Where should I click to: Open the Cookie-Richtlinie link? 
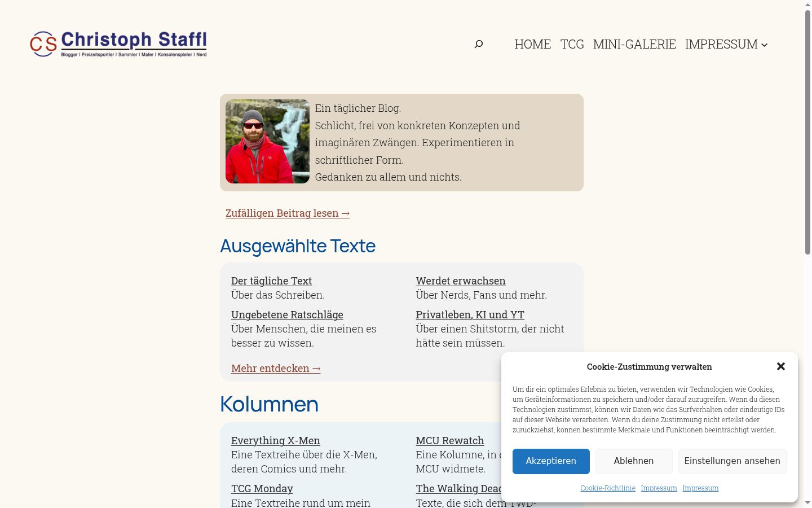(608, 488)
